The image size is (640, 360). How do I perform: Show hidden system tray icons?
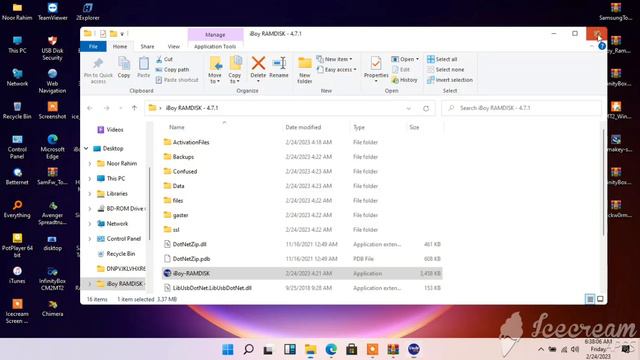[541, 349]
